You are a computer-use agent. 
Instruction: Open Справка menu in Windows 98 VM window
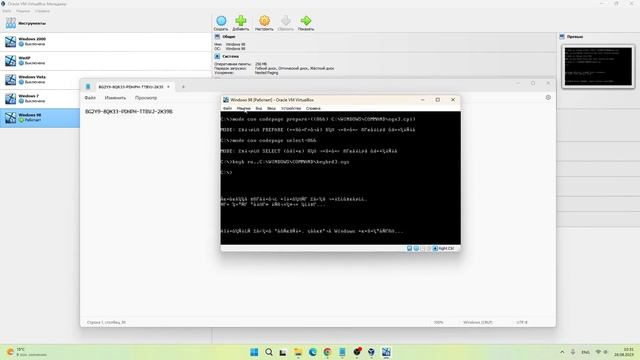[x=313, y=109]
